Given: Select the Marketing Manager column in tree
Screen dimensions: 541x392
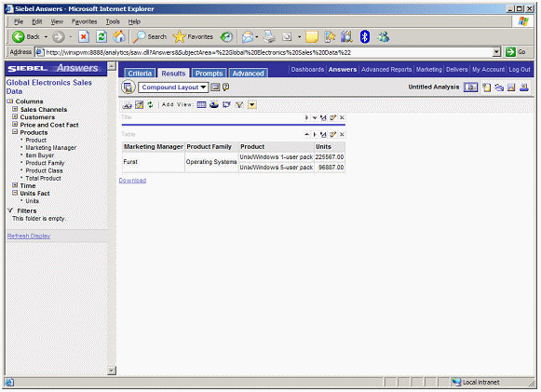Looking at the screenshot, I should click(51, 148).
